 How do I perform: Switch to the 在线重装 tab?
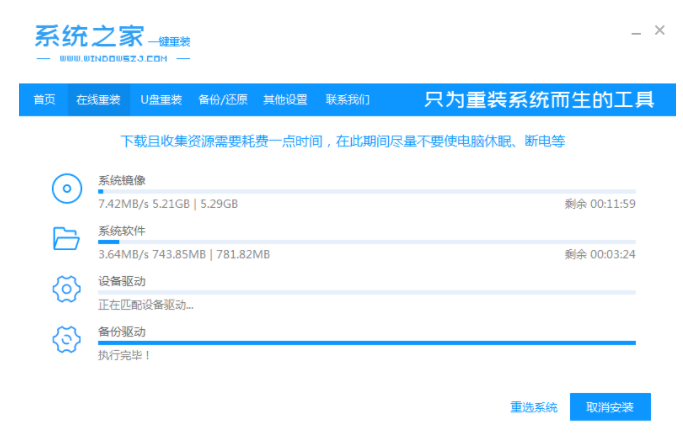click(x=98, y=100)
